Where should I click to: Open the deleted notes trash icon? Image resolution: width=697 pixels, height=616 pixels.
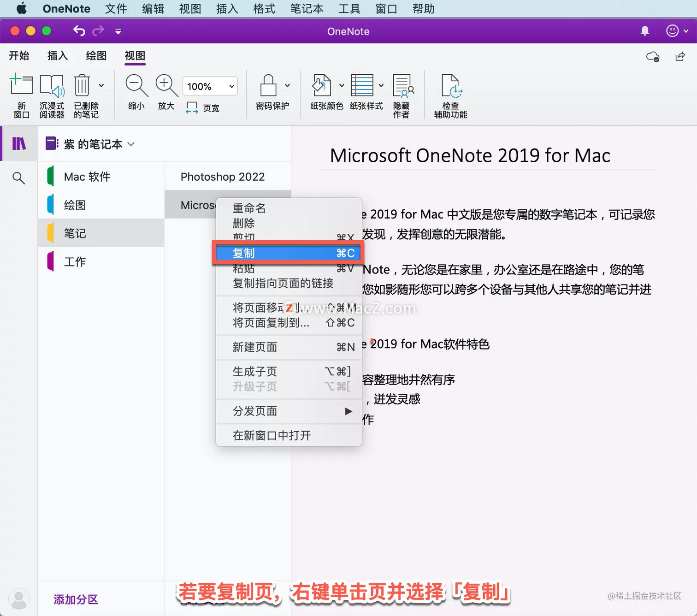[x=82, y=85]
